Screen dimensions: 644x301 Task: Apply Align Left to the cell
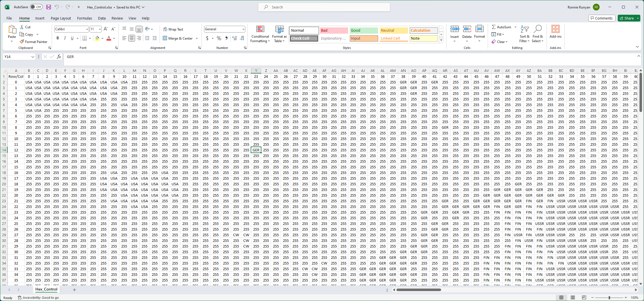coord(124,38)
